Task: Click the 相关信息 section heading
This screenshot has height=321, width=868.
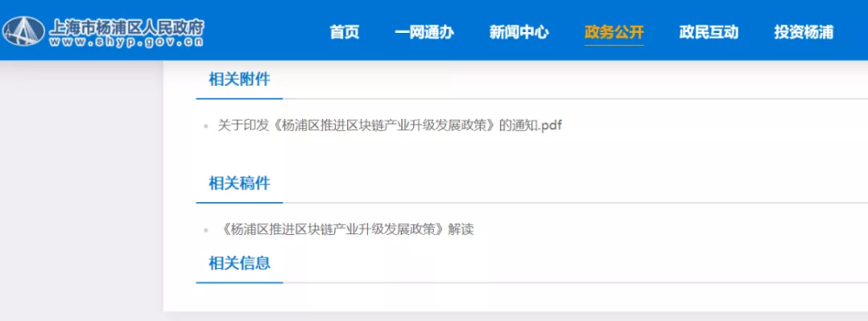Action: tap(240, 263)
